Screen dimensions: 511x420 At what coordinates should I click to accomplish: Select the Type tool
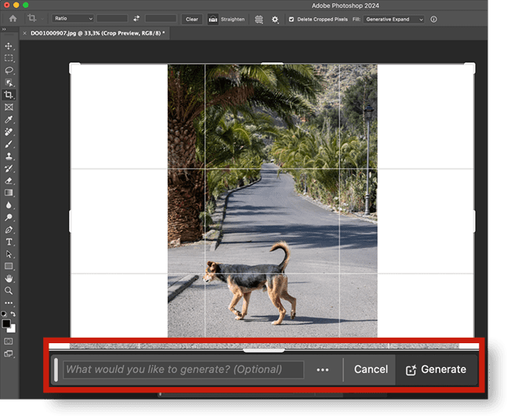coord(9,242)
